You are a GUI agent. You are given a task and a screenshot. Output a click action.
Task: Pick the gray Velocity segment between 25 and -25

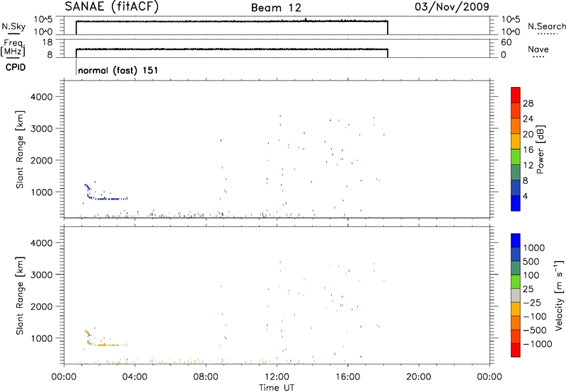tap(516, 295)
